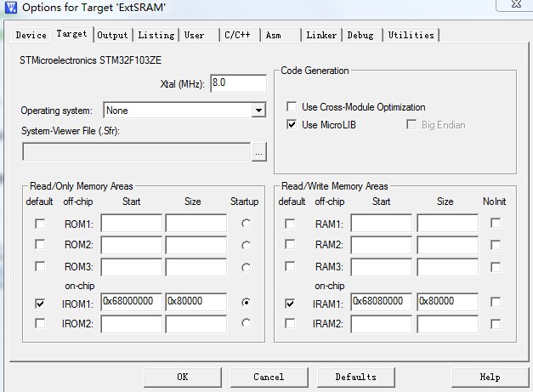Switch to the Output tab
This screenshot has width=533, height=392.
112,35
